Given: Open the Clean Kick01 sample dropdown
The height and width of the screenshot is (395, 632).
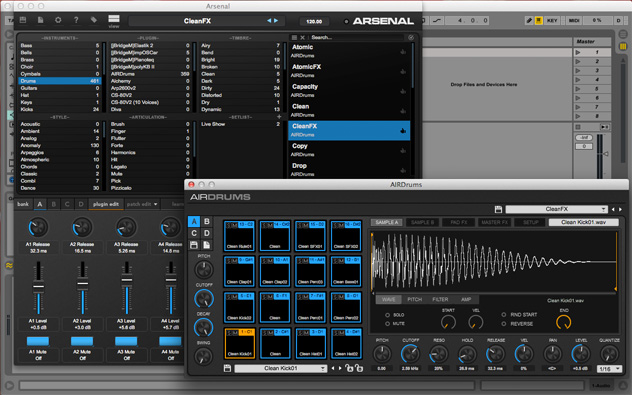Looking at the screenshot, I should pyautogui.click(x=281, y=368).
